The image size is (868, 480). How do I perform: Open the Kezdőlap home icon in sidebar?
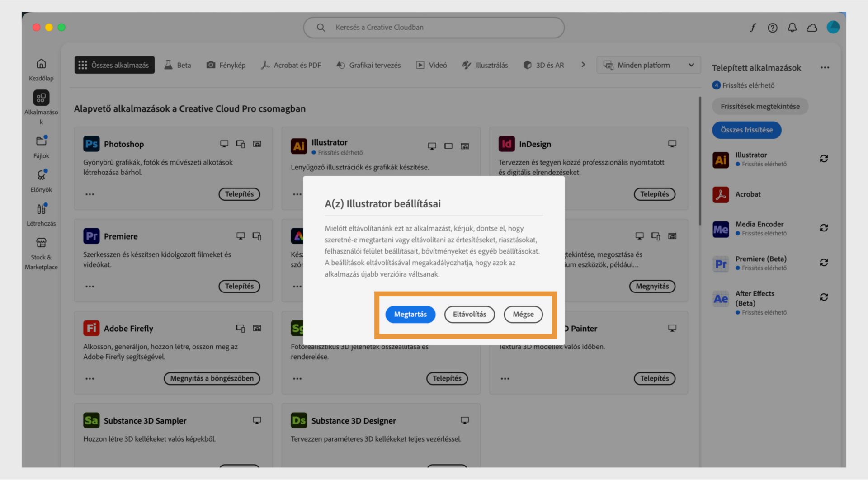point(41,64)
